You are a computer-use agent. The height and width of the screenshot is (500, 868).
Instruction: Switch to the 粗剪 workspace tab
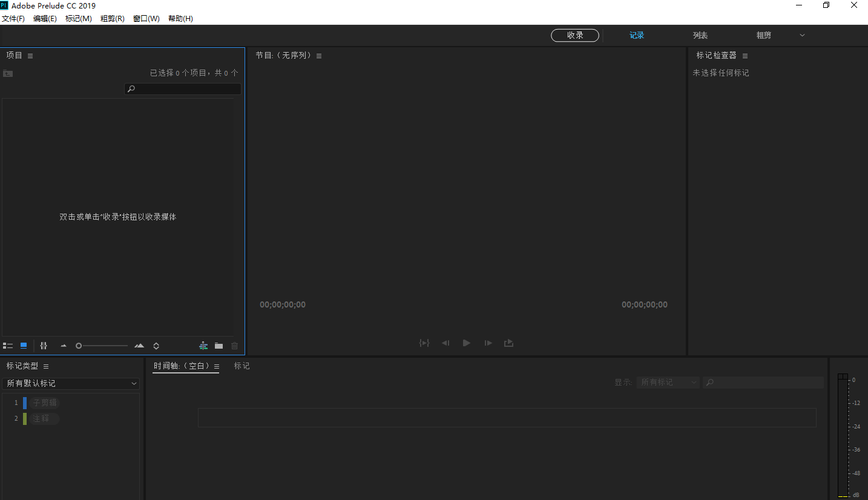click(x=763, y=35)
